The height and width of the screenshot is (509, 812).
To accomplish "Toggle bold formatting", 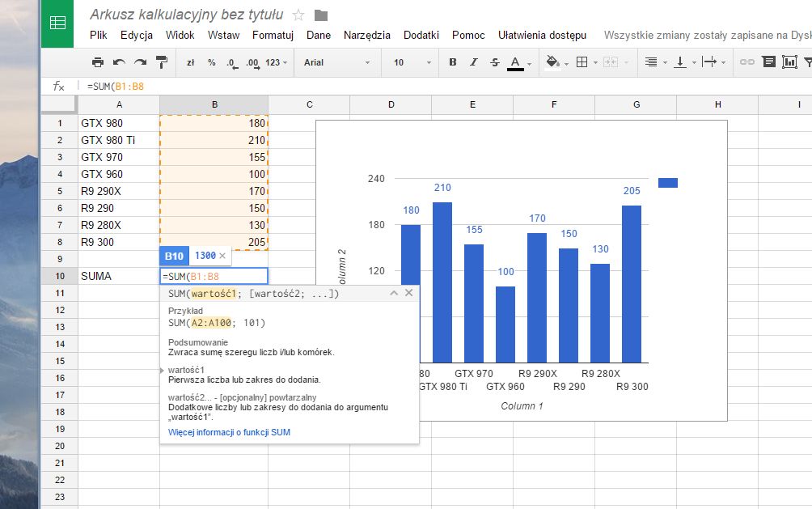I will [453, 62].
